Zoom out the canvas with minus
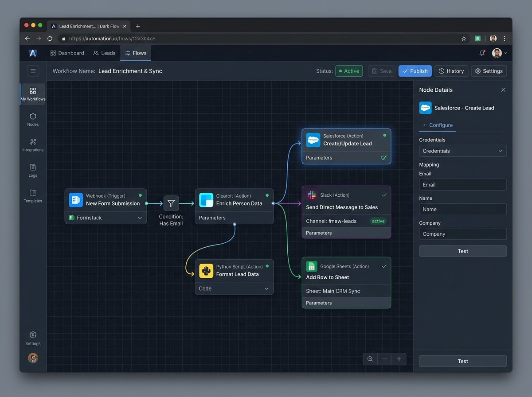The image size is (532, 397). (384, 359)
